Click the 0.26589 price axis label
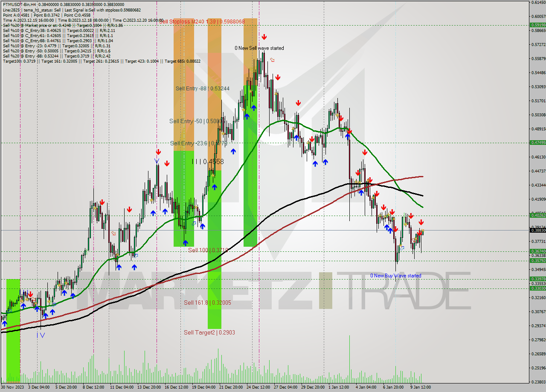The height and width of the screenshot is (392, 546). point(539,354)
